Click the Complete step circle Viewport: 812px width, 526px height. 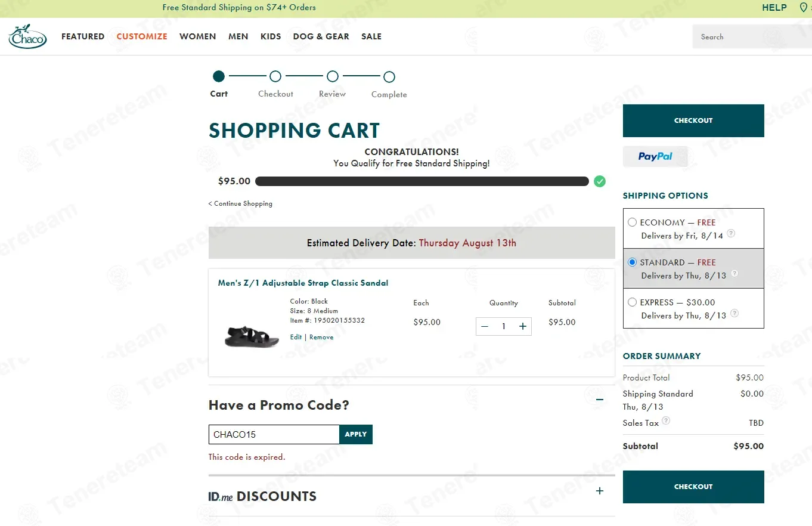point(389,76)
